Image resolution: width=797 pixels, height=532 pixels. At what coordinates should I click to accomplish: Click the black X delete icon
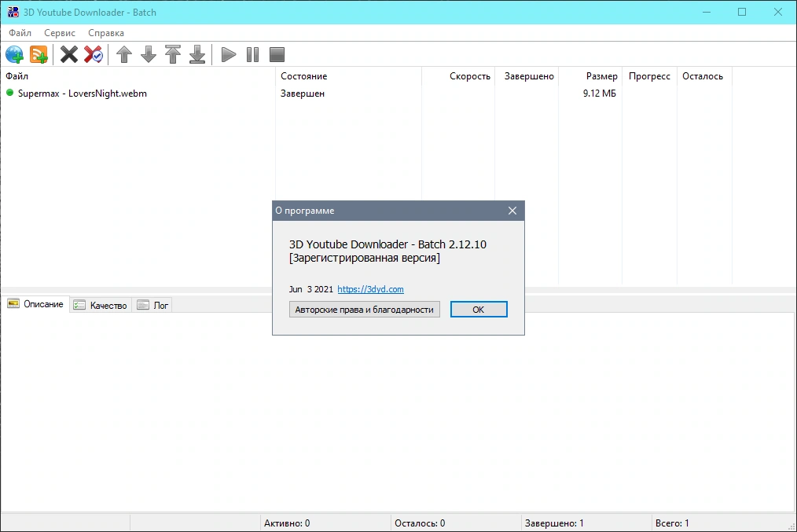(68, 54)
